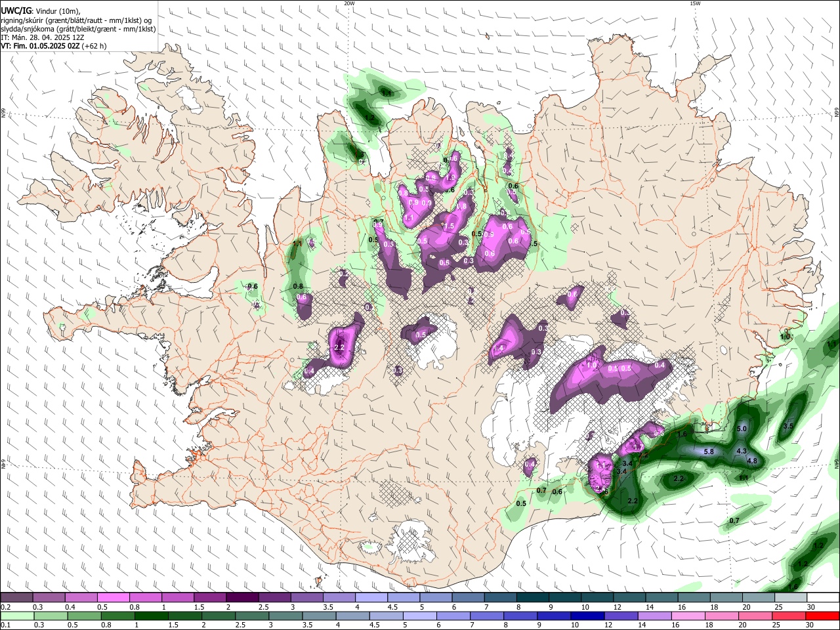
Task: Click the 4.3 rain value on the map
Action: coord(742,451)
